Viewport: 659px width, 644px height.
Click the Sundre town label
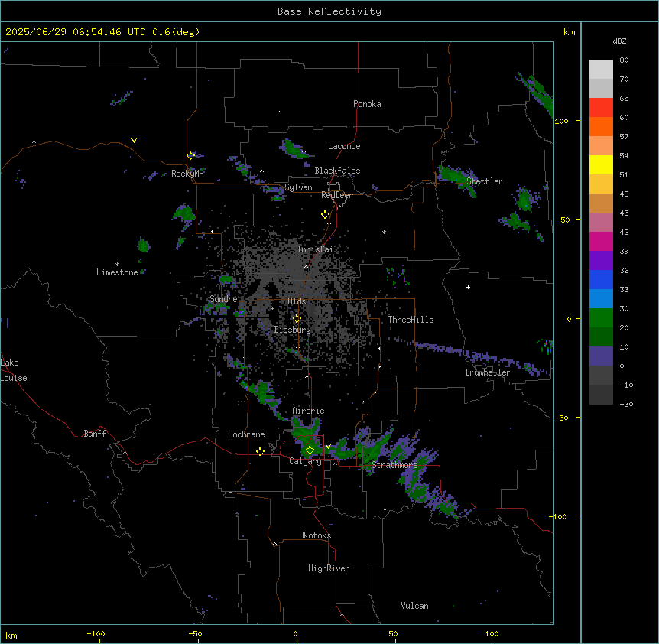point(223,299)
